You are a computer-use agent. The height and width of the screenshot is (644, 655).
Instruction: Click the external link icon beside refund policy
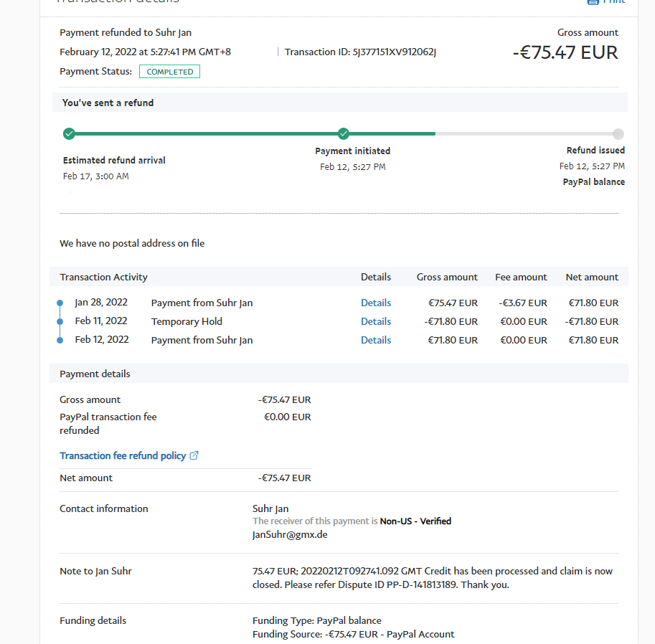point(194,455)
